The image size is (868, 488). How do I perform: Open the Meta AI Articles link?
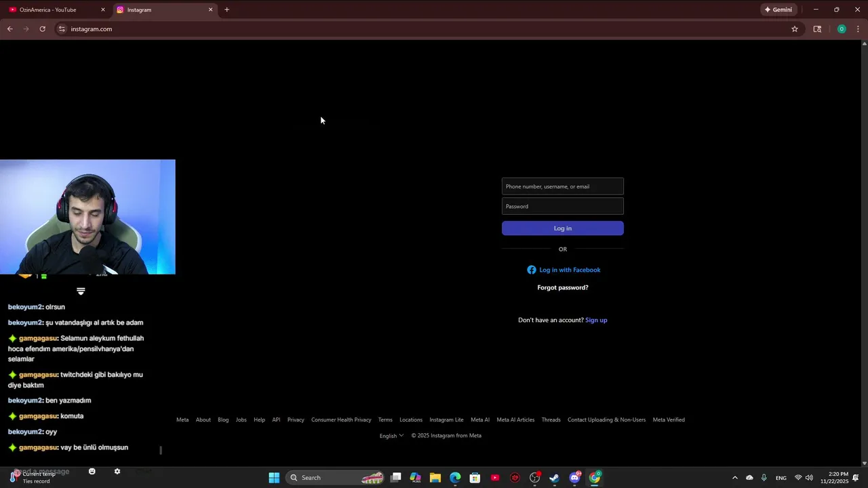(515, 420)
